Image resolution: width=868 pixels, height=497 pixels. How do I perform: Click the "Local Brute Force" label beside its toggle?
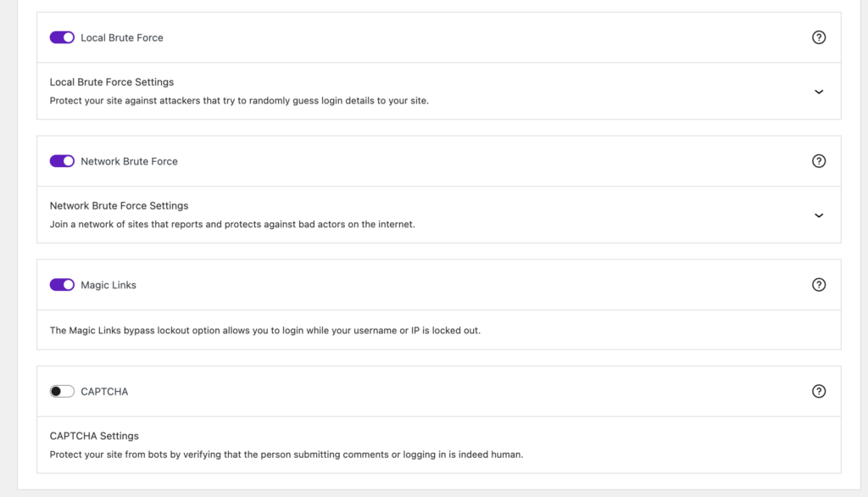(x=122, y=37)
